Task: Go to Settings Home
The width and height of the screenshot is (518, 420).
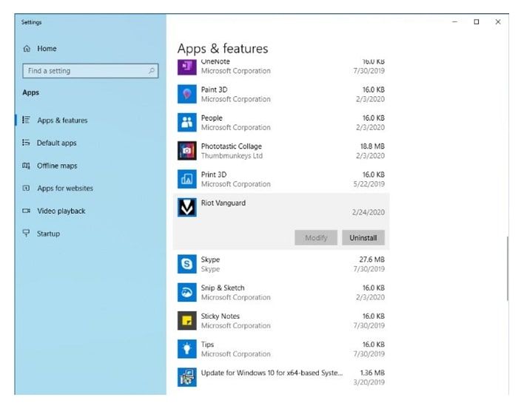Action: pos(47,49)
